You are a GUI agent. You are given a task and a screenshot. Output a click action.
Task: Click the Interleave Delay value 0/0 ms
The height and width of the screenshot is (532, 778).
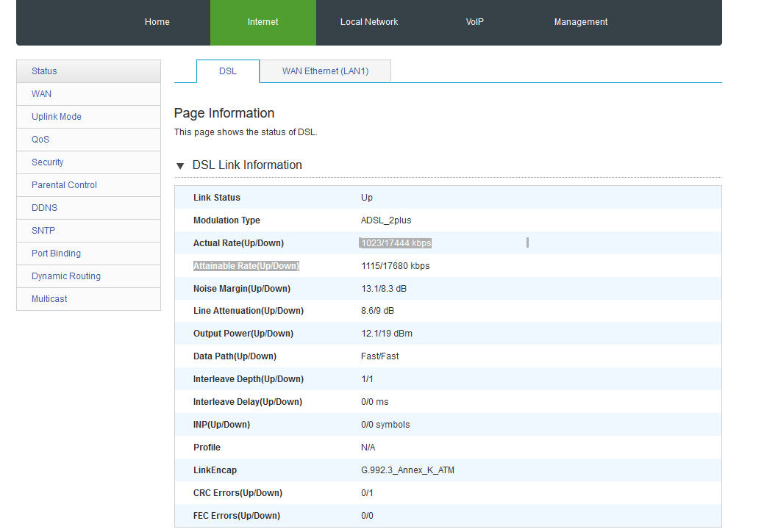374,402
